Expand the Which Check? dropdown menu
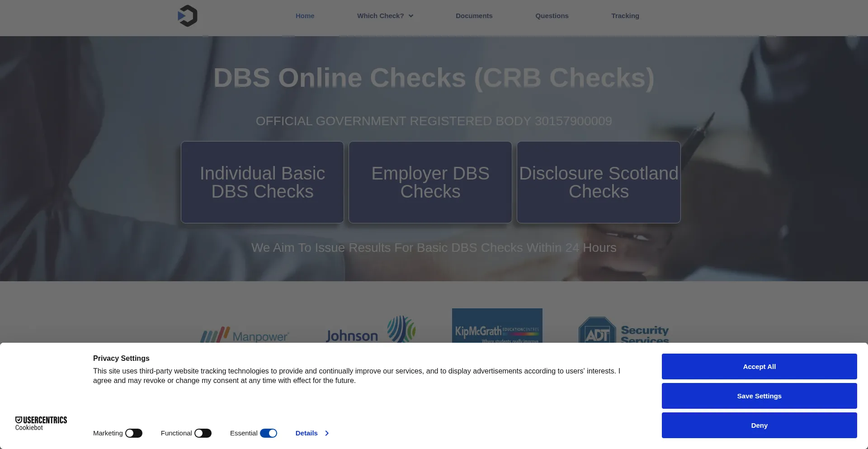The height and width of the screenshot is (449, 868). click(x=385, y=16)
